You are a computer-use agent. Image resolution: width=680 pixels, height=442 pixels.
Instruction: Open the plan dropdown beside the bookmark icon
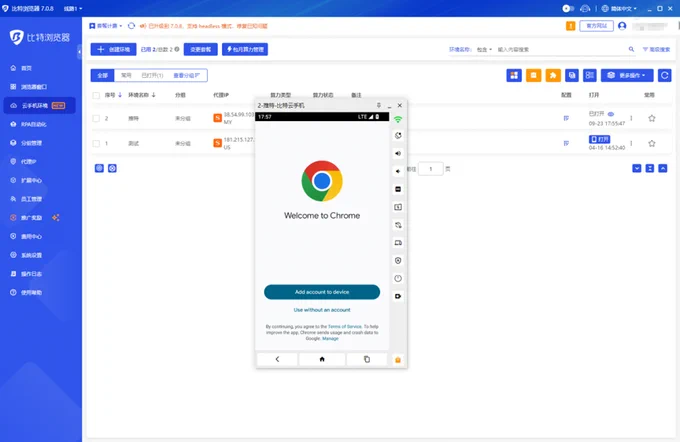point(106,26)
